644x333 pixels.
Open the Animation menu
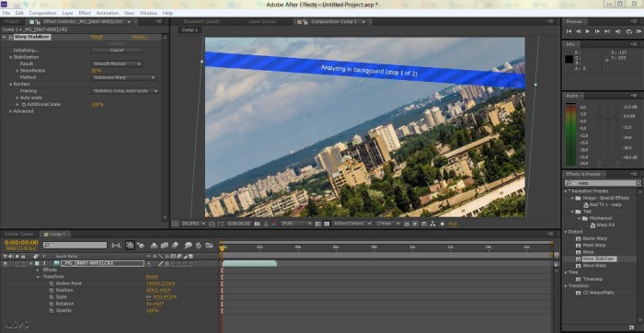108,13
